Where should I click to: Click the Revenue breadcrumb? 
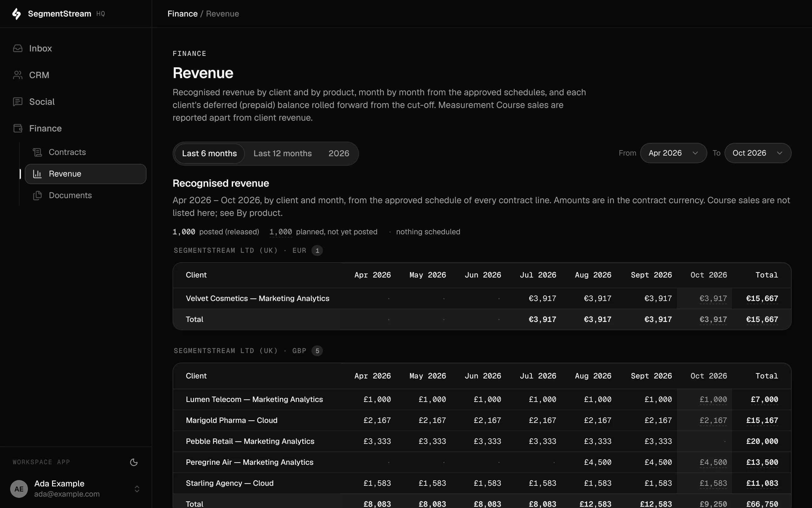(222, 14)
